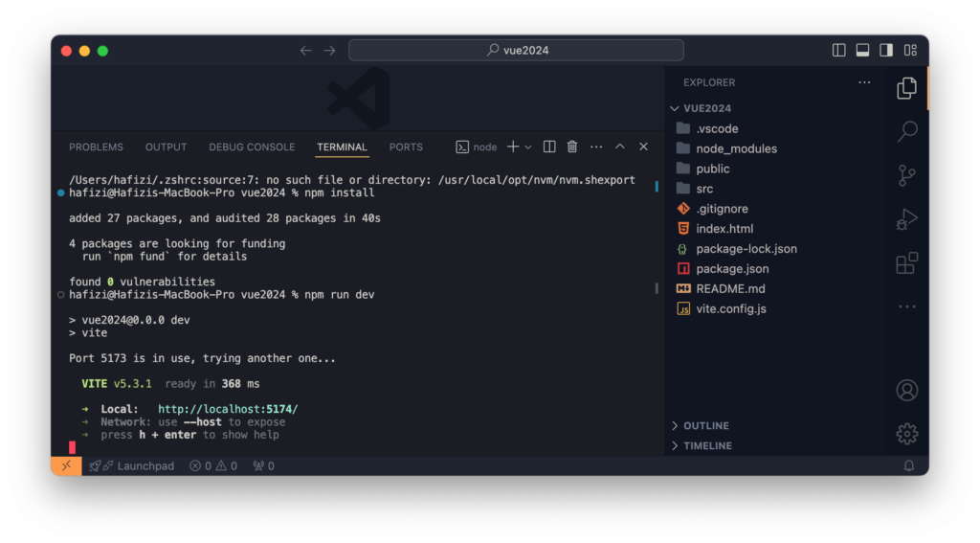
Task: Open the new terminal launch profile dropdown
Action: [528, 147]
